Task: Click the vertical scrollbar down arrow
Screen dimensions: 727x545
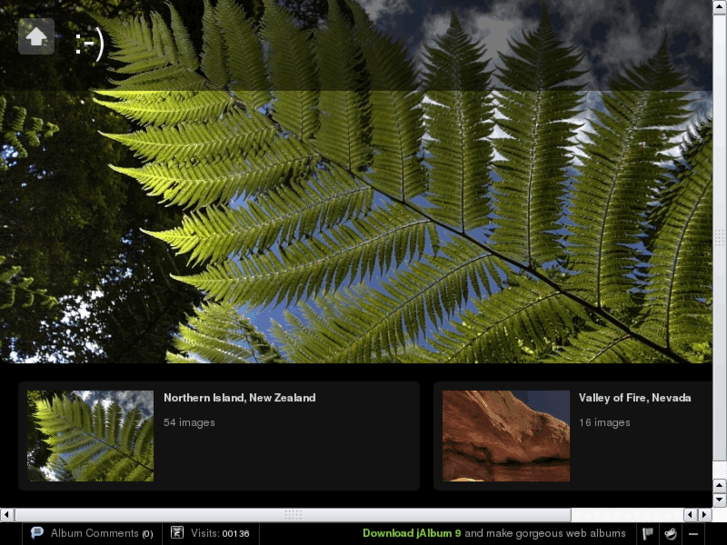Action: click(x=720, y=500)
